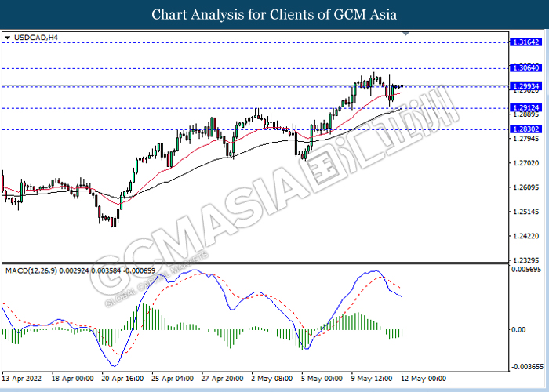Click the MACD 0.00 scale value
The height and width of the screenshot is (392, 549).
(518, 330)
